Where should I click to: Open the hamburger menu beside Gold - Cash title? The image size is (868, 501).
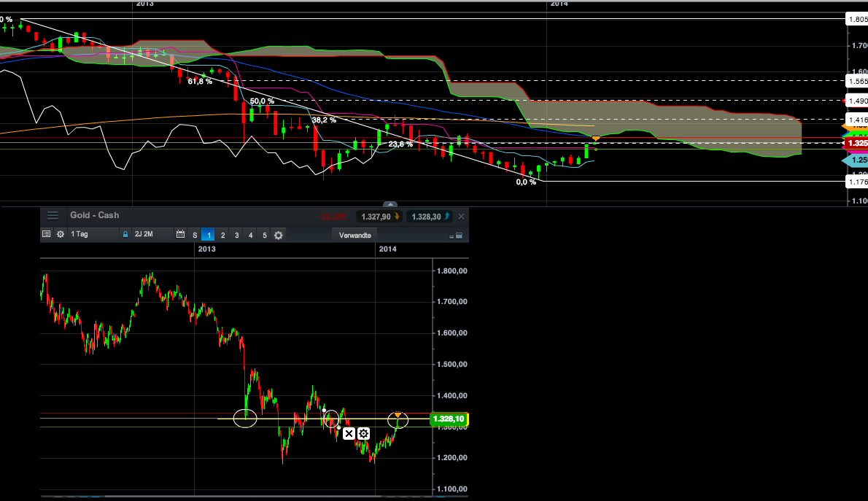coord(53,215)
